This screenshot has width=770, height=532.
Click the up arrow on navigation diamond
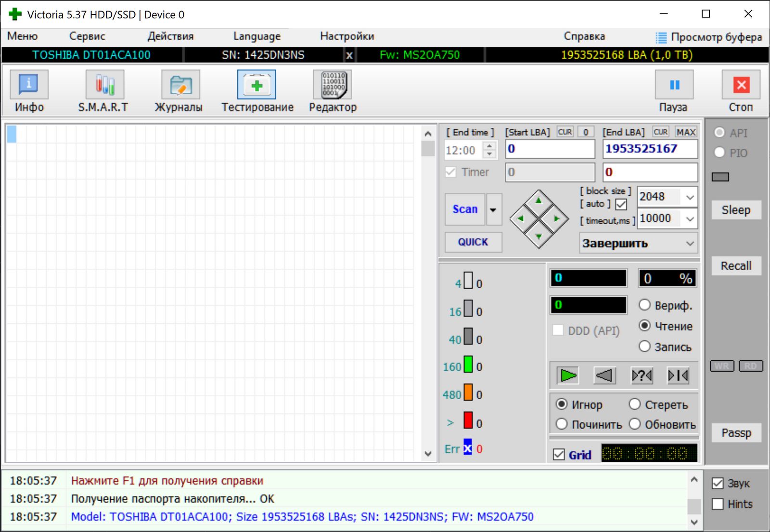(x=539, y=201)
